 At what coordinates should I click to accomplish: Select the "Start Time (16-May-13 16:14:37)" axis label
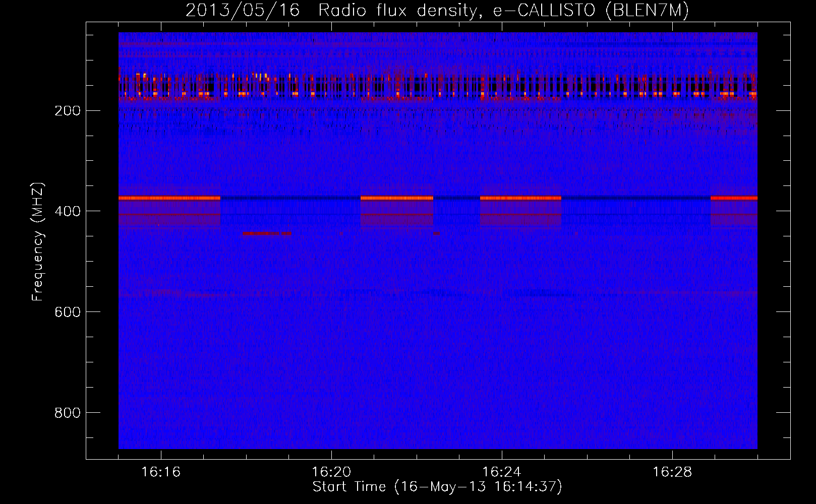437,487
